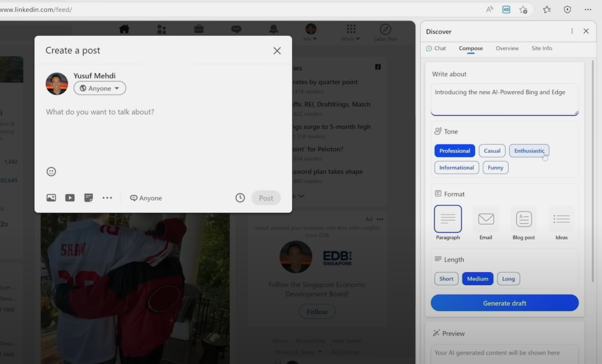602x364 pixels.
Task: Open the browser Favorites list icon
Action: (x=547, y=9)
